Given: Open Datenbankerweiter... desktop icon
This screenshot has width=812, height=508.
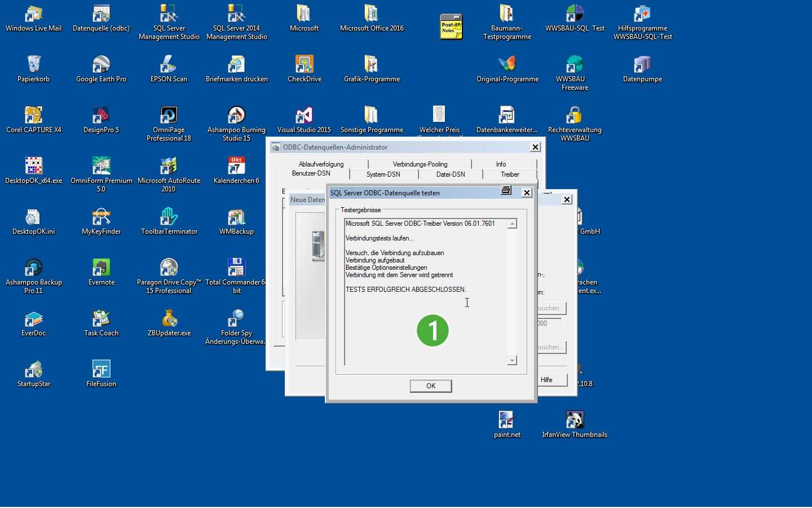Looking at the screenshot, I should (507, 120).
